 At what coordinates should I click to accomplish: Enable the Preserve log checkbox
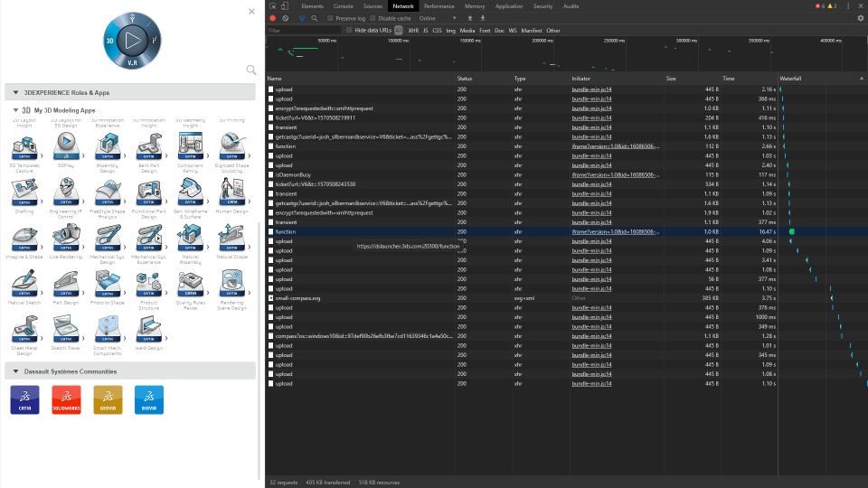tap(330, 18)
